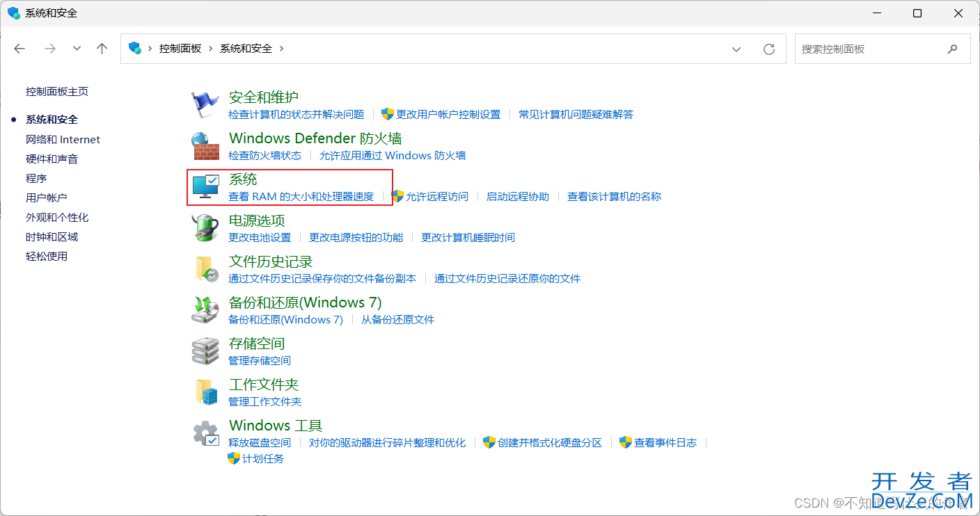This screenshot has height=516, width=980.
Task: Click the Windows Tools gear icon
Action: pyautogui.click(x=205, y=433)
